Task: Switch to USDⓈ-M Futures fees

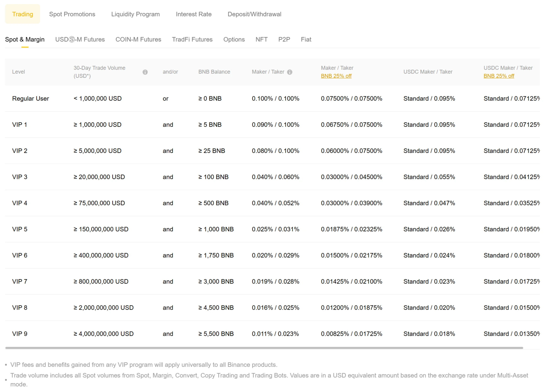Action: pyautogui.click(x=80, y=39)
